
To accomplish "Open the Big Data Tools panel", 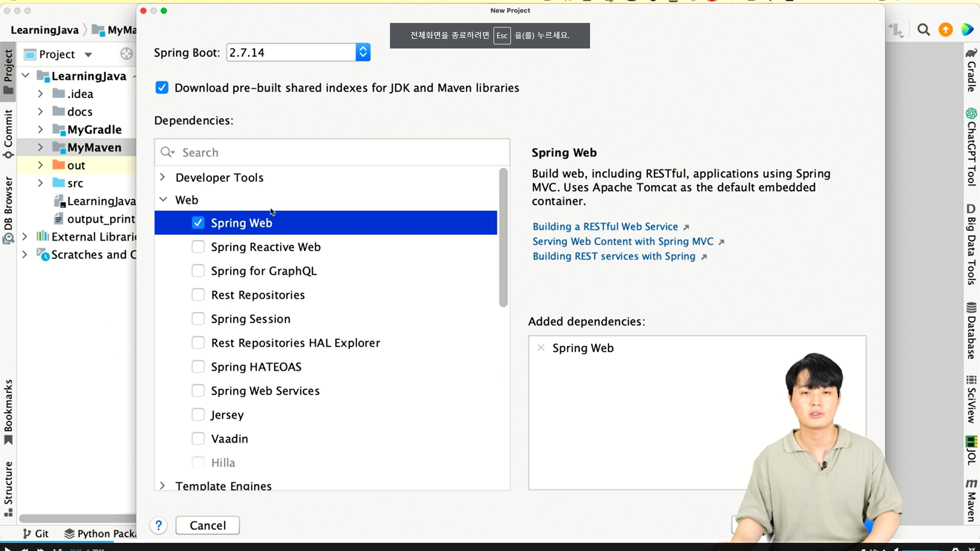I will coord(971,244).
